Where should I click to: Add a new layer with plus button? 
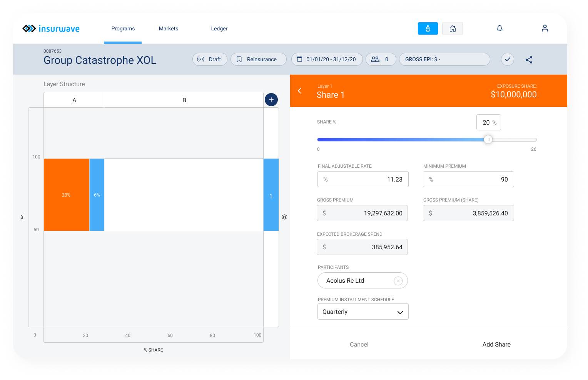pos(271,100)
